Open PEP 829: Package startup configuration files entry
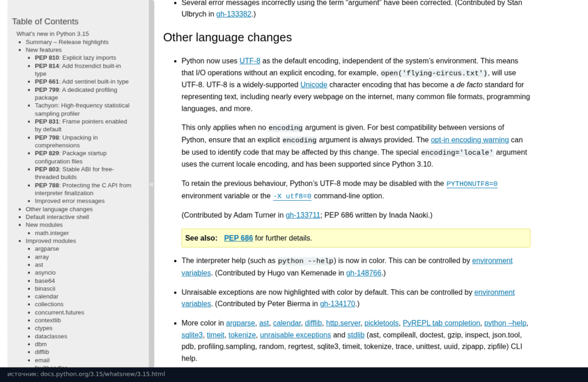The width and height of the screenshot is (588, 382). [71, 157]
